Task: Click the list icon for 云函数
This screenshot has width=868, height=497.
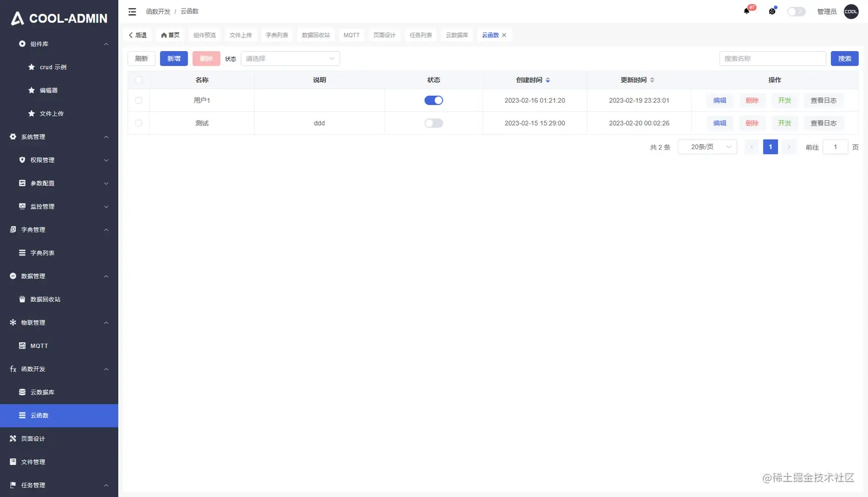Action: (x=22, y=415)
